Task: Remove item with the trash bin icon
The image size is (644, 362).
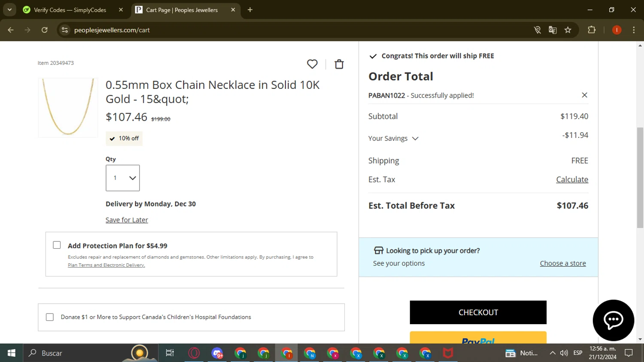Action: [339, 64]
